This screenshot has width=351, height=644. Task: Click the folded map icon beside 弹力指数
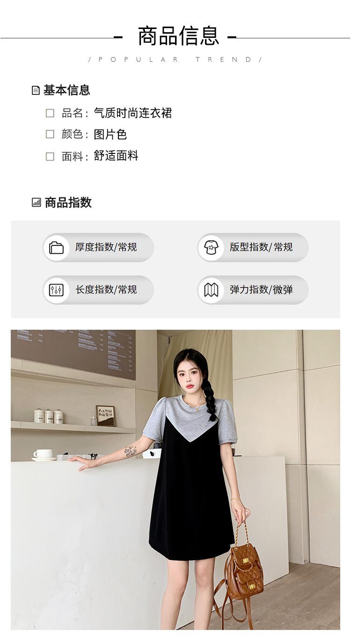(211, 290)
